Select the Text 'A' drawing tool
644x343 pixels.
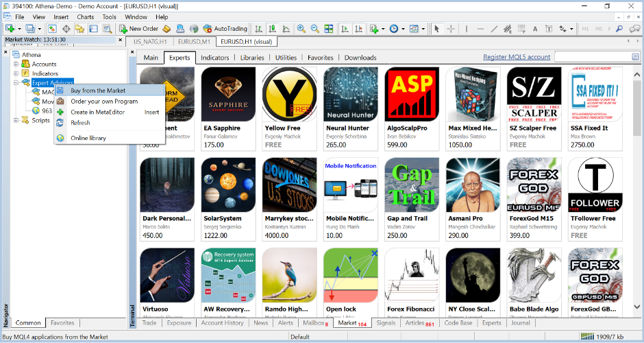[535, 29]
